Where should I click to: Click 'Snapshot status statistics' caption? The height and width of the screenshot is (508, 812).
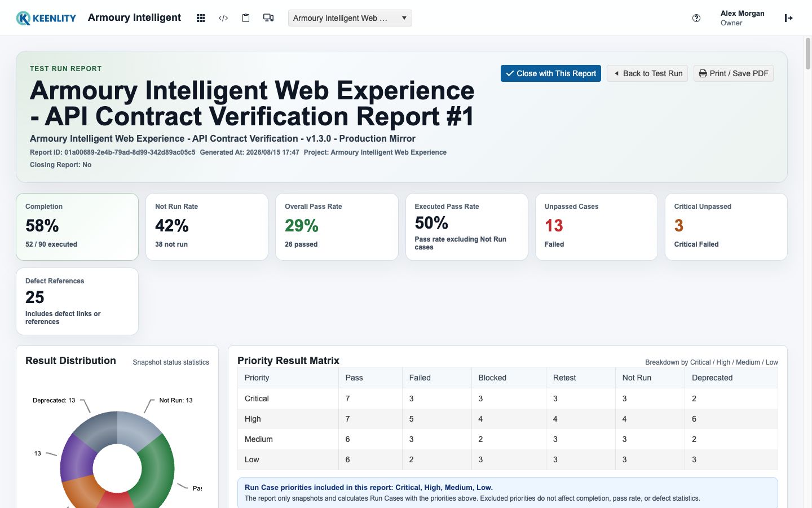click(171, 362)
